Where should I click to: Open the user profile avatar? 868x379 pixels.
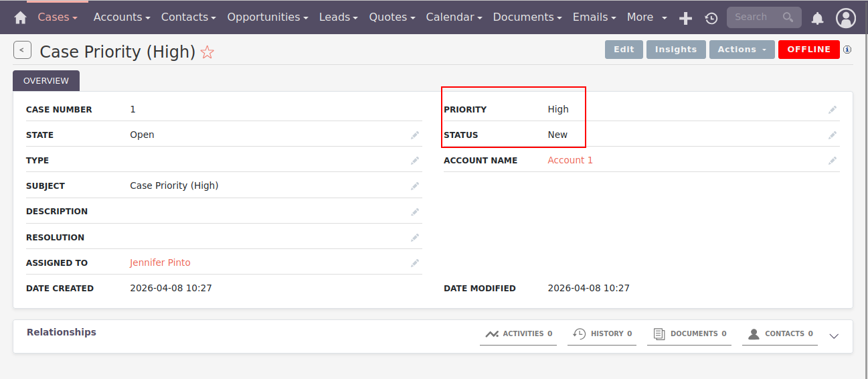pyautogui.click(x=846, y=18)
